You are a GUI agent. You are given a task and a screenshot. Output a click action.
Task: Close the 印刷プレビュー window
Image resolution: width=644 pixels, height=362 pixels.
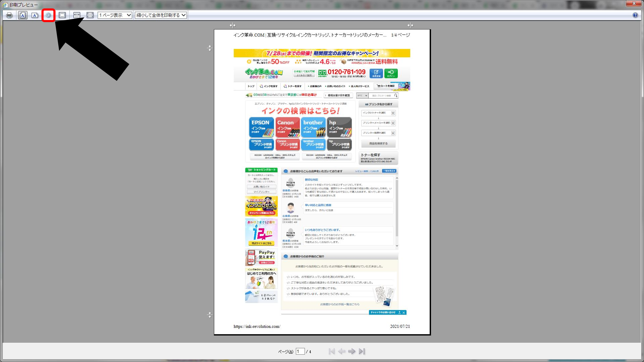click(x=634, y=4)
